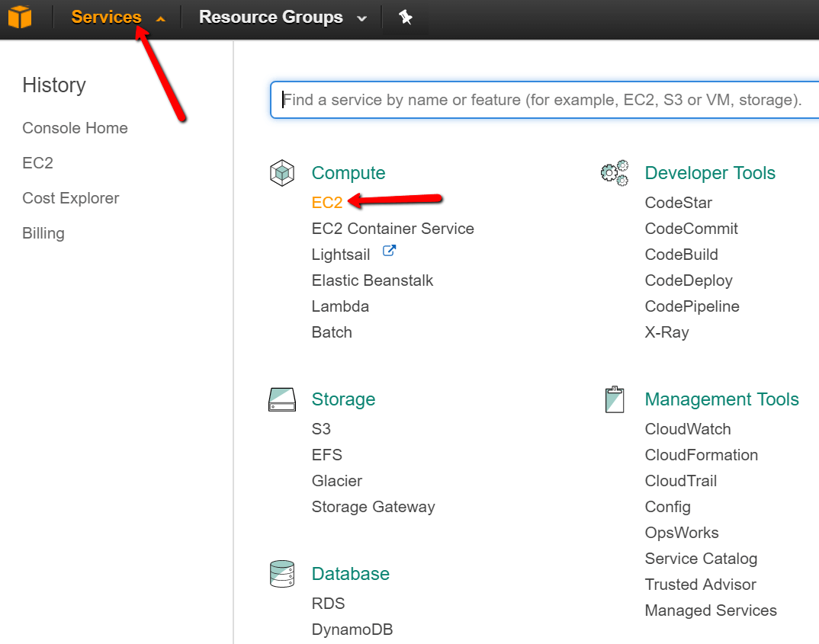Open the RDS service

328,604
